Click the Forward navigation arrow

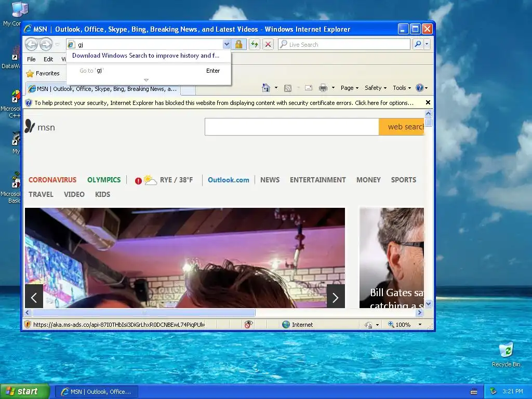(x=46, y=45)
